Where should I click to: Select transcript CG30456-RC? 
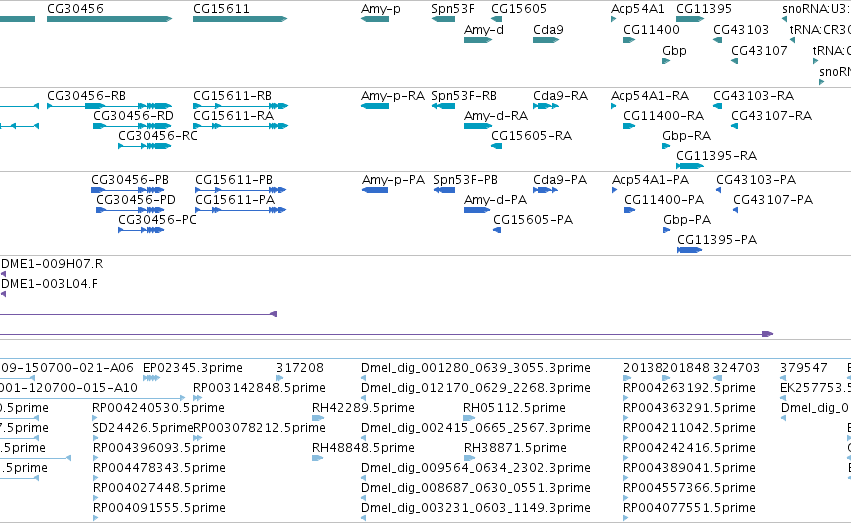(158, 136)
